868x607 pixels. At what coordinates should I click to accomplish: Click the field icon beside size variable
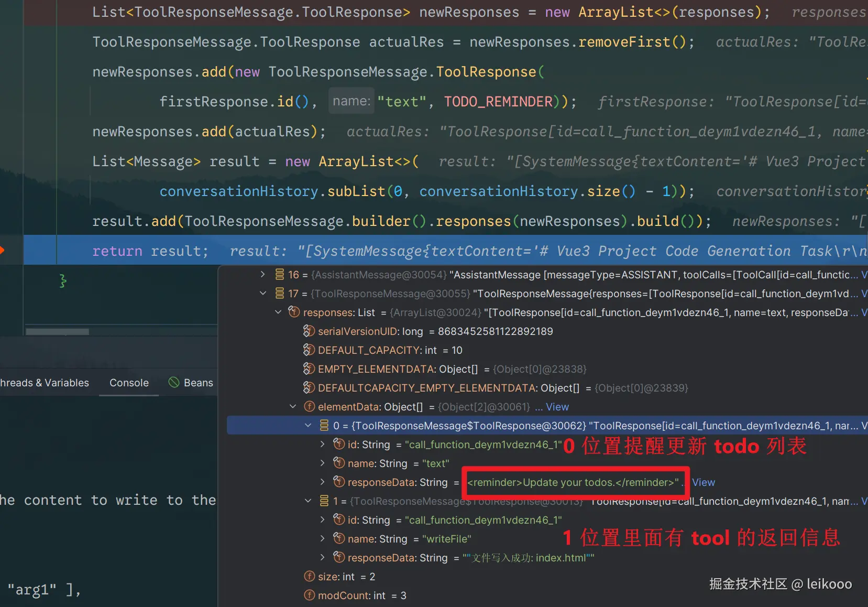pos(309,576)
